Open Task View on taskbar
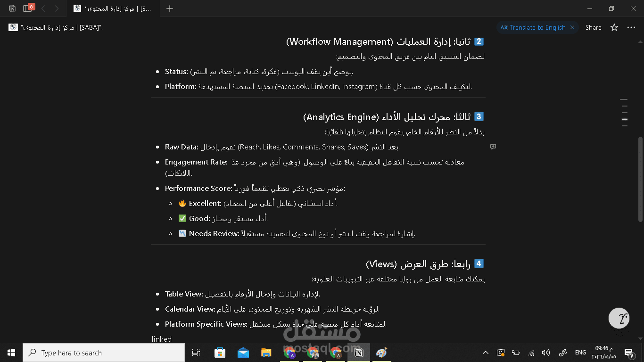This screenshot has height=362, width=644. tap(196, 353)
